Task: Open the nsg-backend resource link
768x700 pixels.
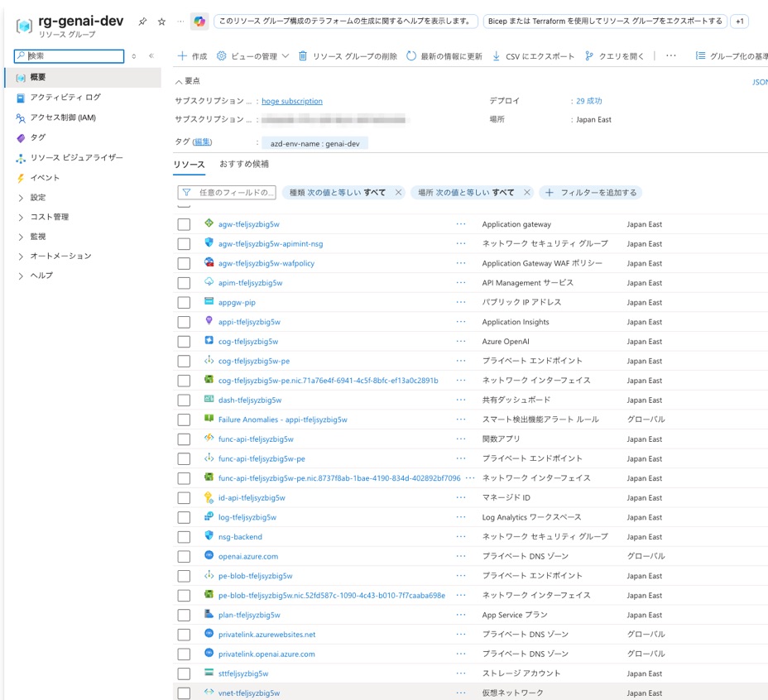Action: point(240,537)
